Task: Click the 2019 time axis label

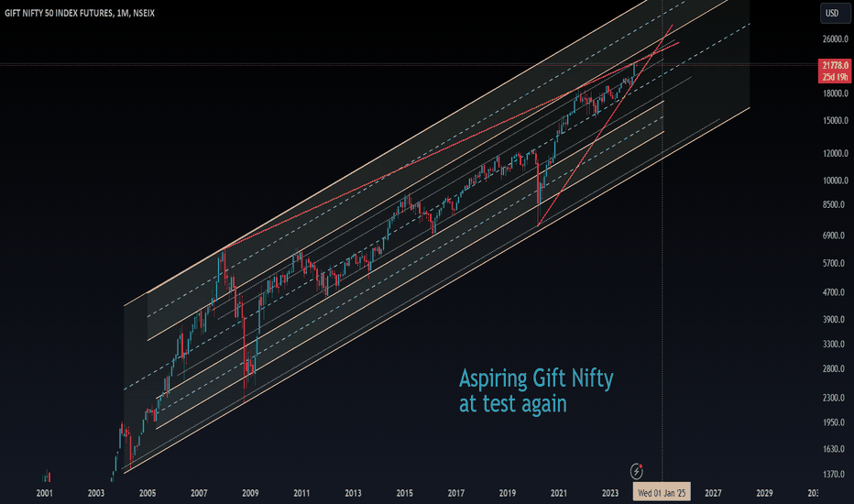Action: pos(507,493)
